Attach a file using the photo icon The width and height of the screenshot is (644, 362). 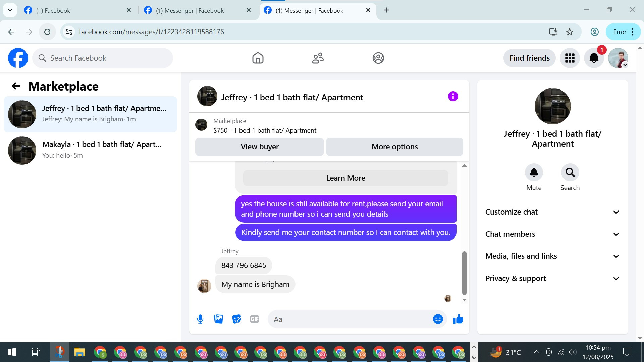click(x=218, y=319)
